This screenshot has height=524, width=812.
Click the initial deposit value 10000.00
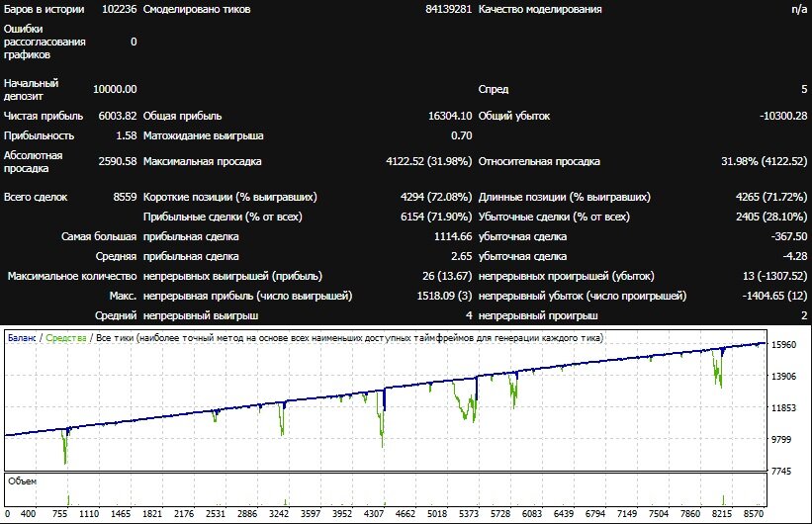(115, 89)
